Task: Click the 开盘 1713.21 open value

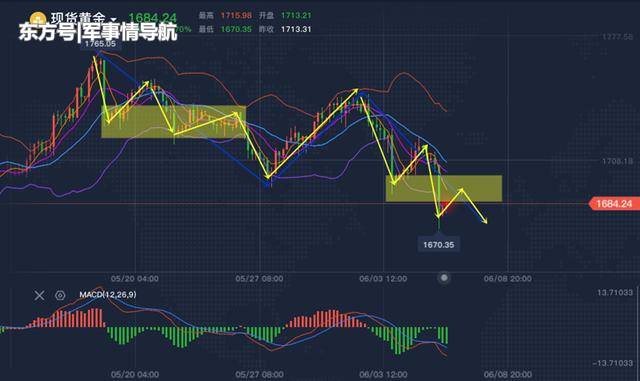Action: (296, 16)
